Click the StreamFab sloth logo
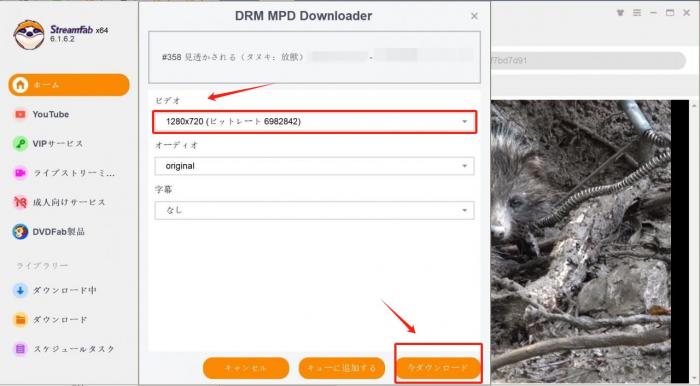Screen dimensions: 700x386 pos(29,34)
